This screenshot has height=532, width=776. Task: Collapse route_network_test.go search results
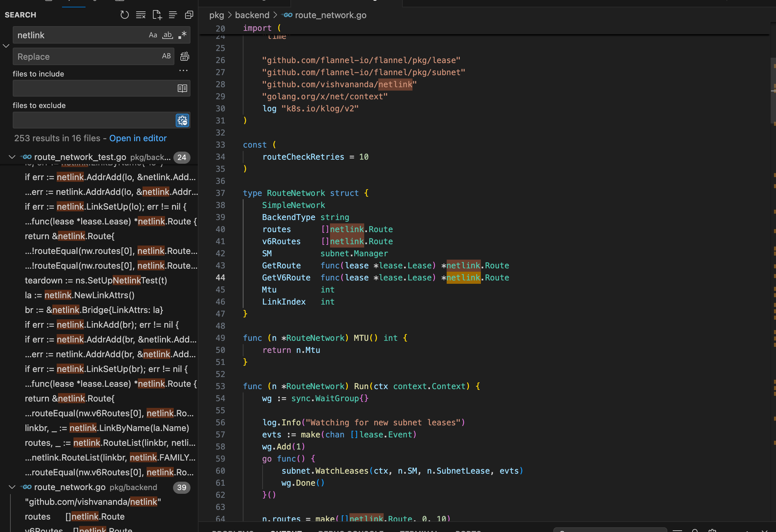12,157
